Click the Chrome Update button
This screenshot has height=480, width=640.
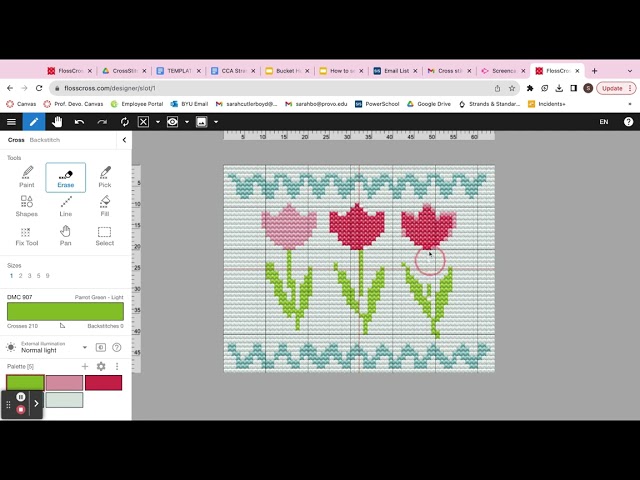(x=616, y=88)
